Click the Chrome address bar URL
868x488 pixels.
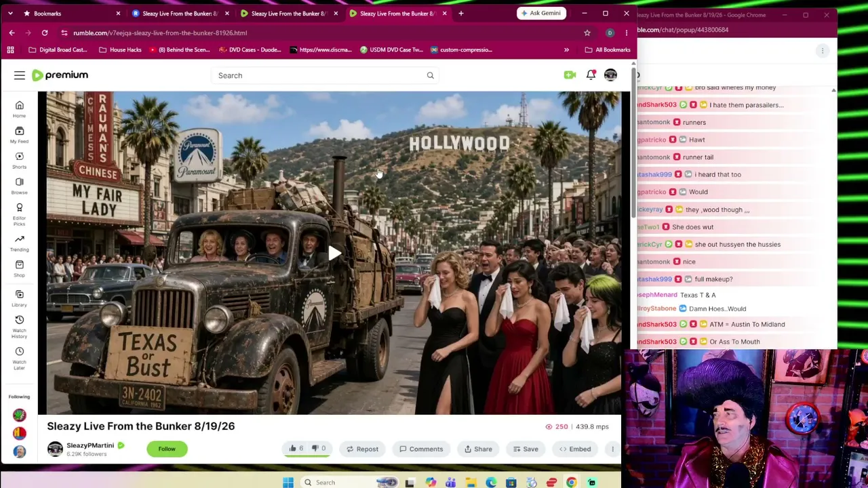(x=160, y=33)
